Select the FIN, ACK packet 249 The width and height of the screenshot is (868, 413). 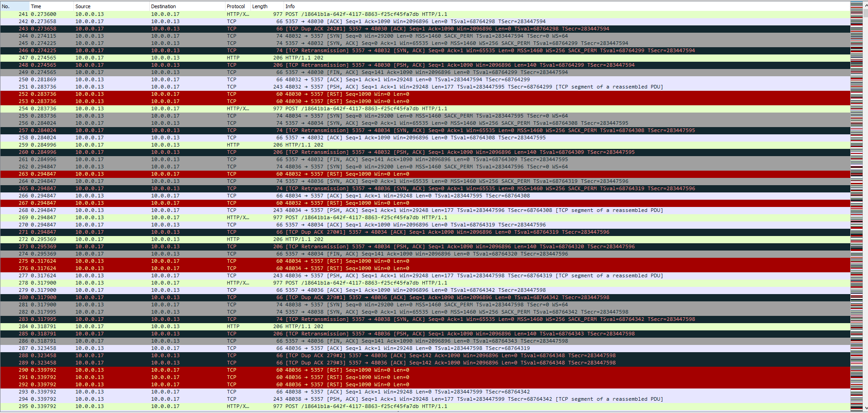point(318,72)
